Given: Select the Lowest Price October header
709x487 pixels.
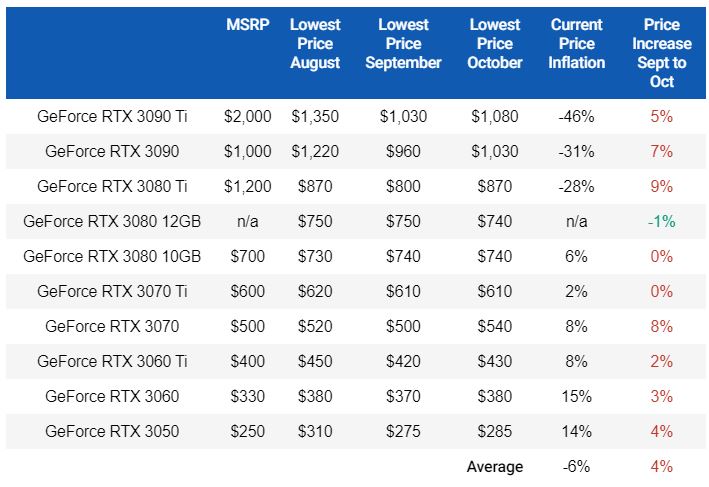Looking at the screenshot, I should coord(495,43).
